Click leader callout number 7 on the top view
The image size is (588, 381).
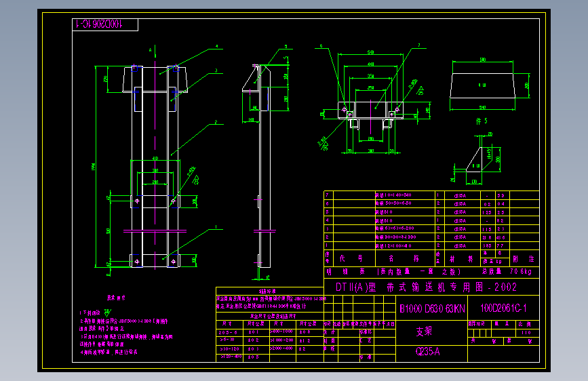coord(419,45)
